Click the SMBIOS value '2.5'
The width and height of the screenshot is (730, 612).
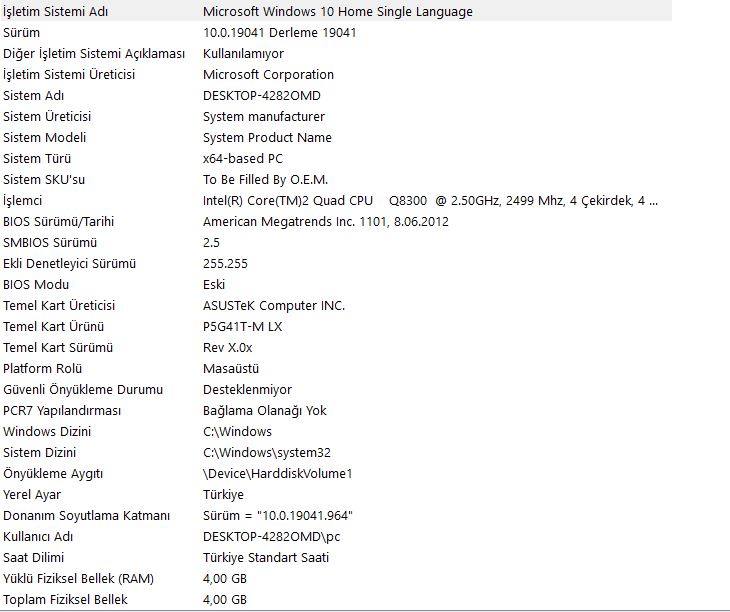211,242
